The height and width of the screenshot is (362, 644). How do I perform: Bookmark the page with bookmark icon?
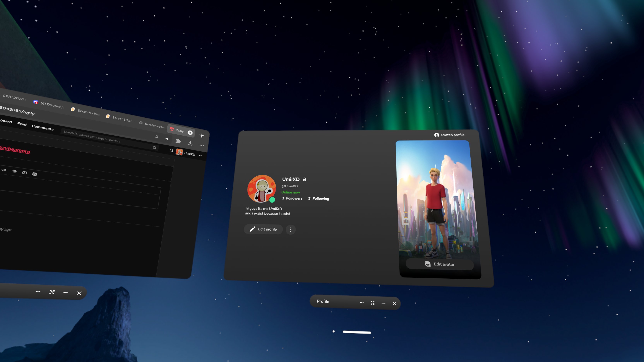click(x=157, y=137)
